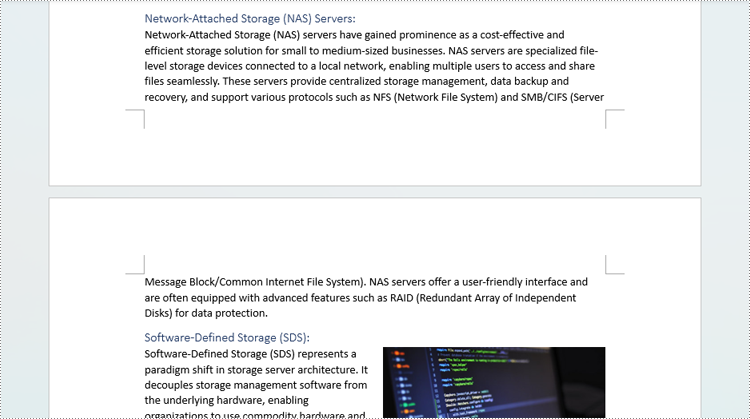Click the acronym "NFS" in the paragraph
Image resolution: width=750 pixels, height=419 pixels.
click(x=382, y=97)
